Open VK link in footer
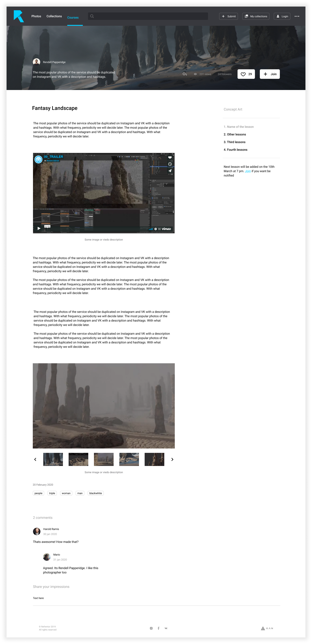This screenshot has height=644, width=312. (166, 628)
